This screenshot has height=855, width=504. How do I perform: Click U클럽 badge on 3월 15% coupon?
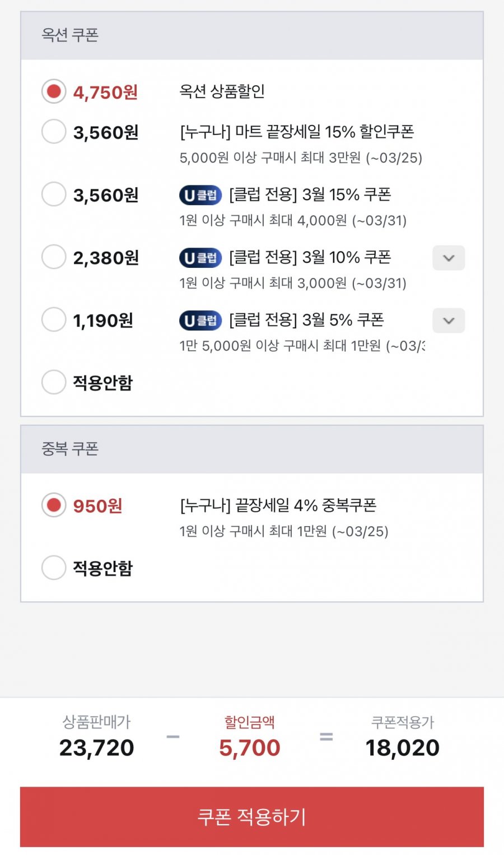200,195
